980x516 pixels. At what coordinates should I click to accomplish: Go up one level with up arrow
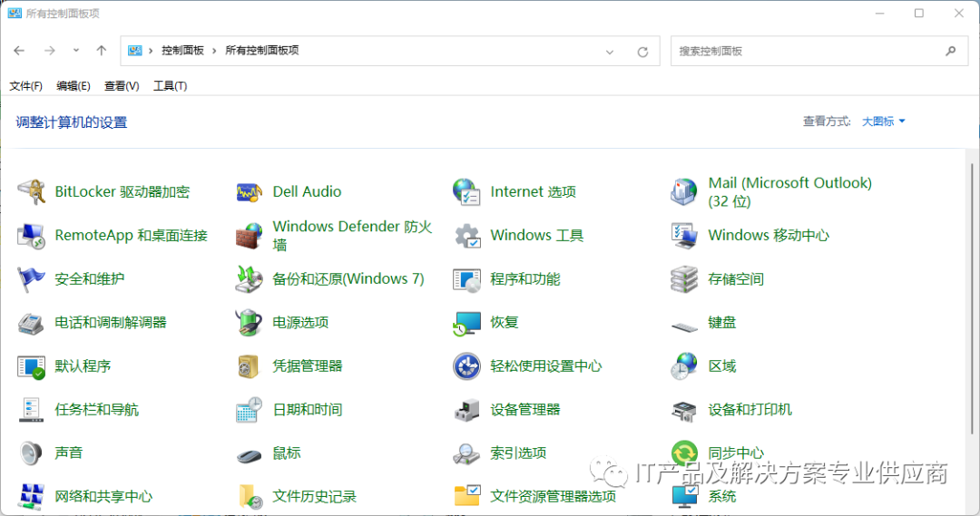tap(102, 51)
